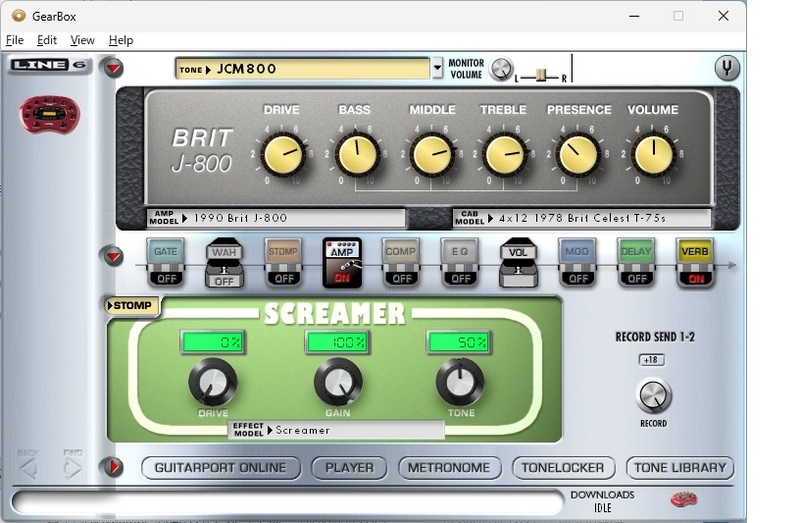Toggle the Gate effect on
The height and width of the screenshot is (523, 800).
pyautogui.click(x=166, y=262)
